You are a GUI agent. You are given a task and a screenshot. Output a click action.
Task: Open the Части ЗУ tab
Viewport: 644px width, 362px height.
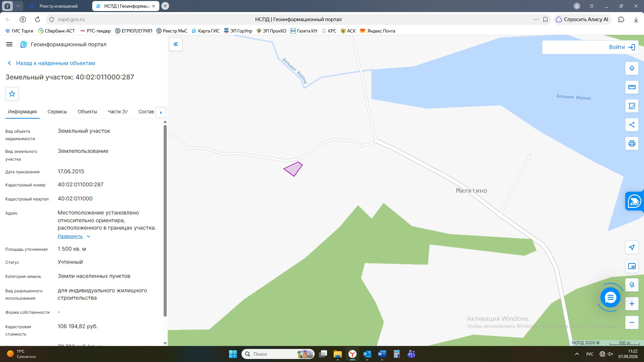(118, 112)
